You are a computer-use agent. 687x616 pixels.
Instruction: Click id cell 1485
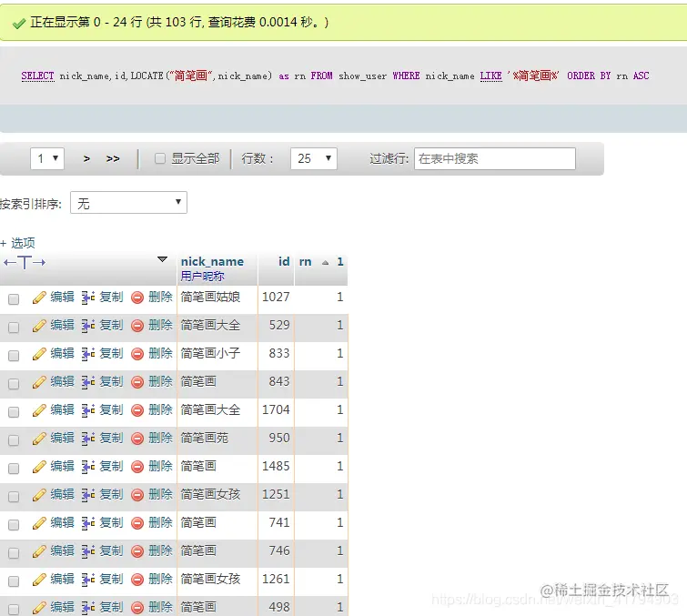point(276,466)
